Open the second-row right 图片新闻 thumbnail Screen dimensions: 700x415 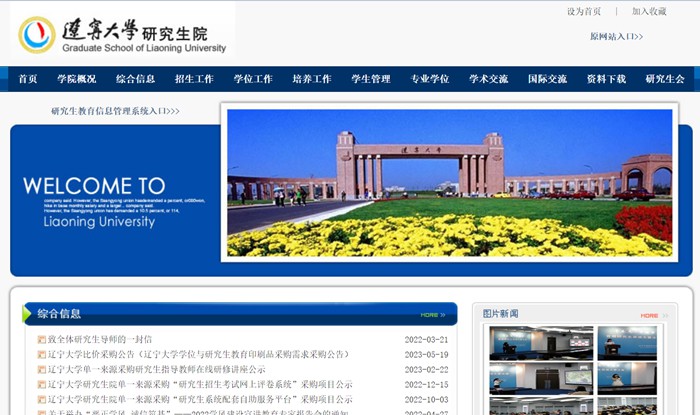627,378
